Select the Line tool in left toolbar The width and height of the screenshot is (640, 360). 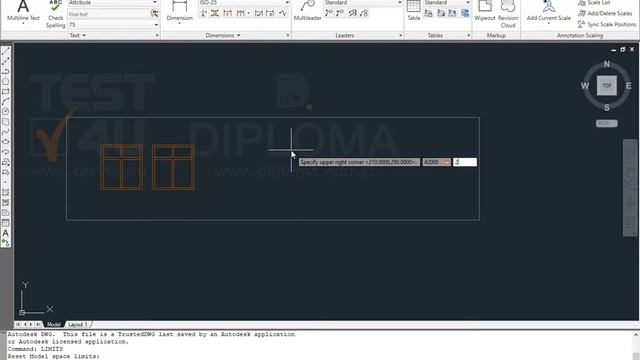6,51
